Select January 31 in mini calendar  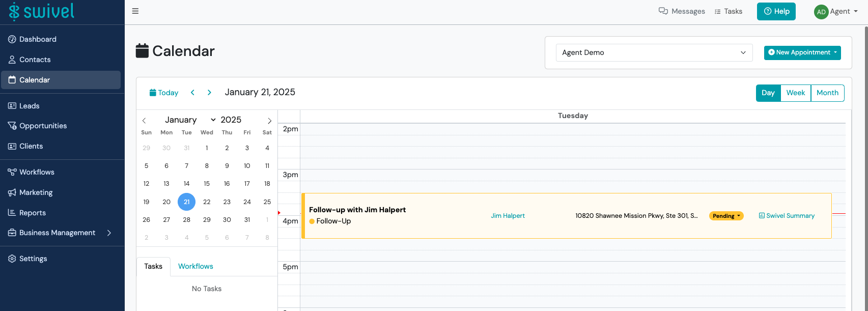click(247, 220)
